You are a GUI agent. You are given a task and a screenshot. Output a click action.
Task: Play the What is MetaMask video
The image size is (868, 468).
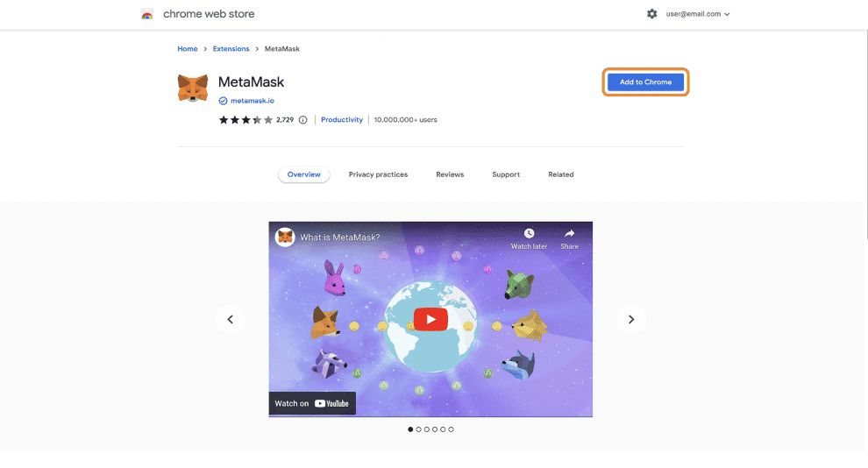pos(430,319)
